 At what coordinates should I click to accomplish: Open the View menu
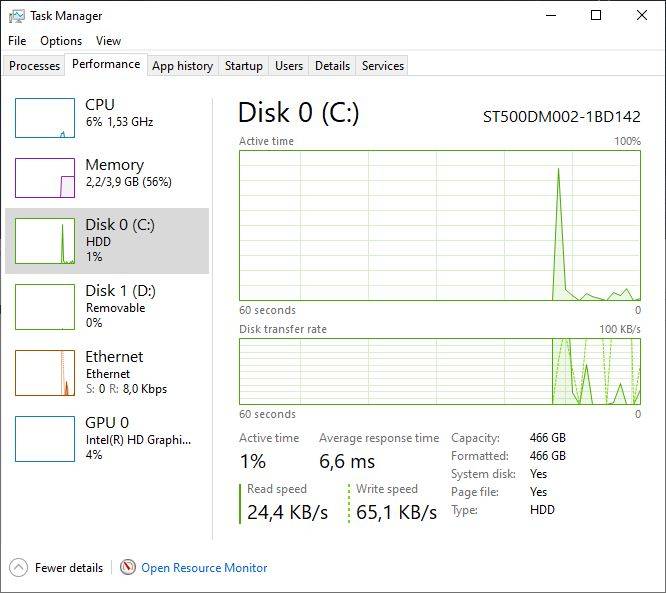coord(108,41)
